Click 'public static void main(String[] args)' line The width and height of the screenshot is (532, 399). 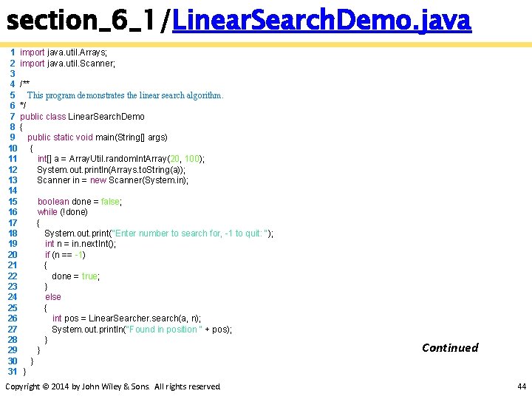(98, 137)
